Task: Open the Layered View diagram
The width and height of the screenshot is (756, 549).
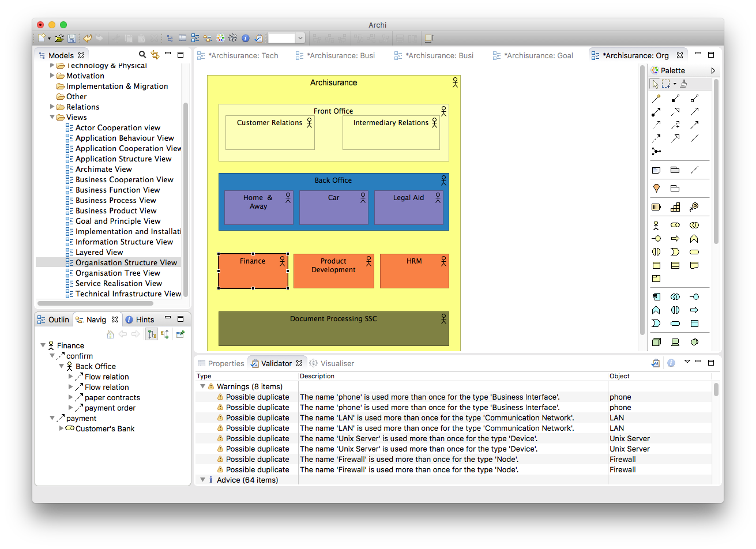Action: click(x=99, y=252)
